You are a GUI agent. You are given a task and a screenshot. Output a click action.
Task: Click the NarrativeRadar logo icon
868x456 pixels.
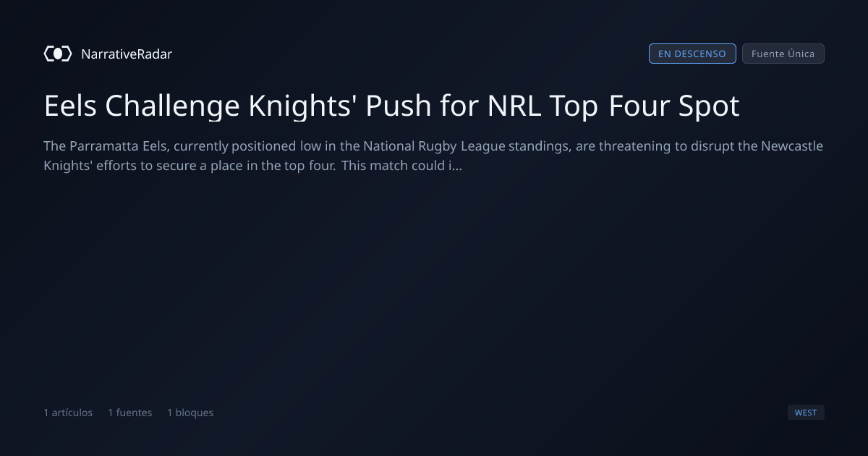tap(58, 54)
